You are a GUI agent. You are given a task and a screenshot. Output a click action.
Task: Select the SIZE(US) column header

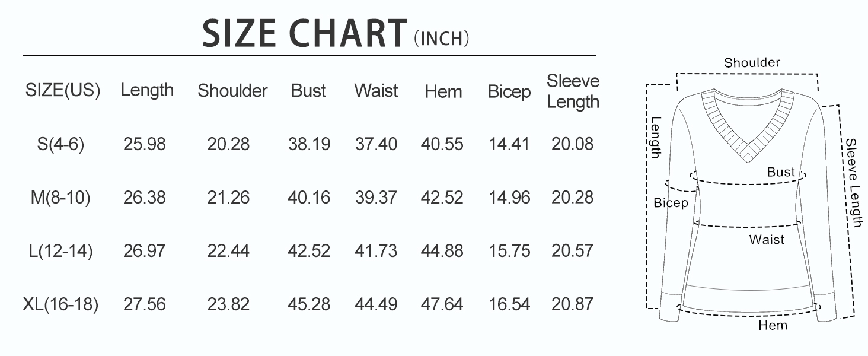[x=63, y=91]
